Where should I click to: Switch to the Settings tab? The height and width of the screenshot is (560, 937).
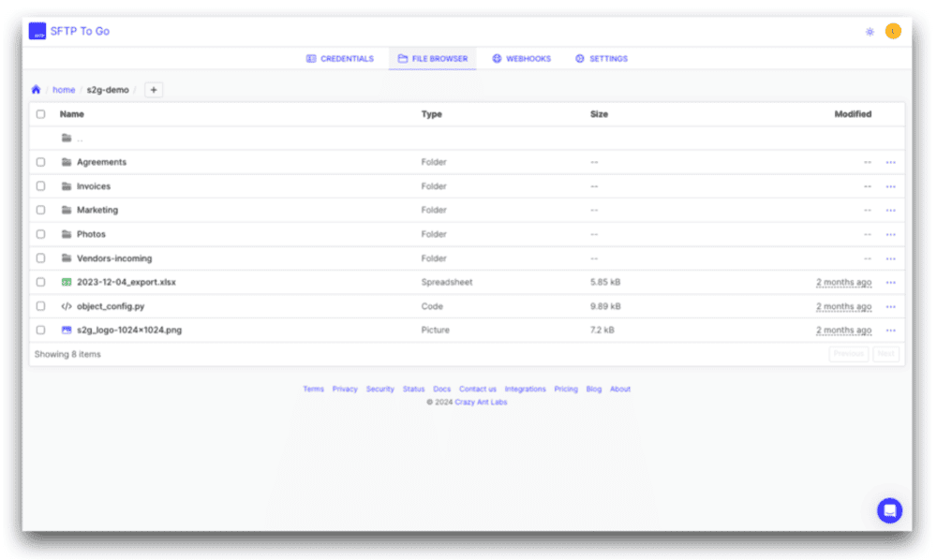602,58
